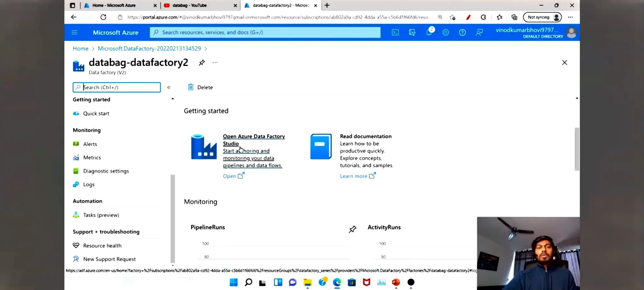Pin the PipelineRuns chart

353,229
